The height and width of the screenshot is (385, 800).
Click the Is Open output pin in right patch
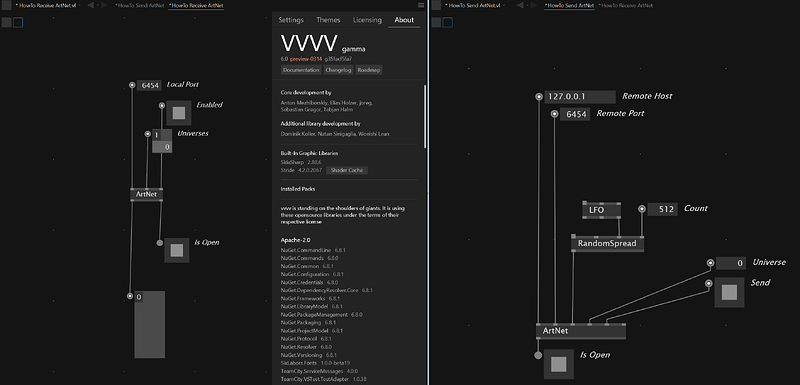[x=538, y=355]
